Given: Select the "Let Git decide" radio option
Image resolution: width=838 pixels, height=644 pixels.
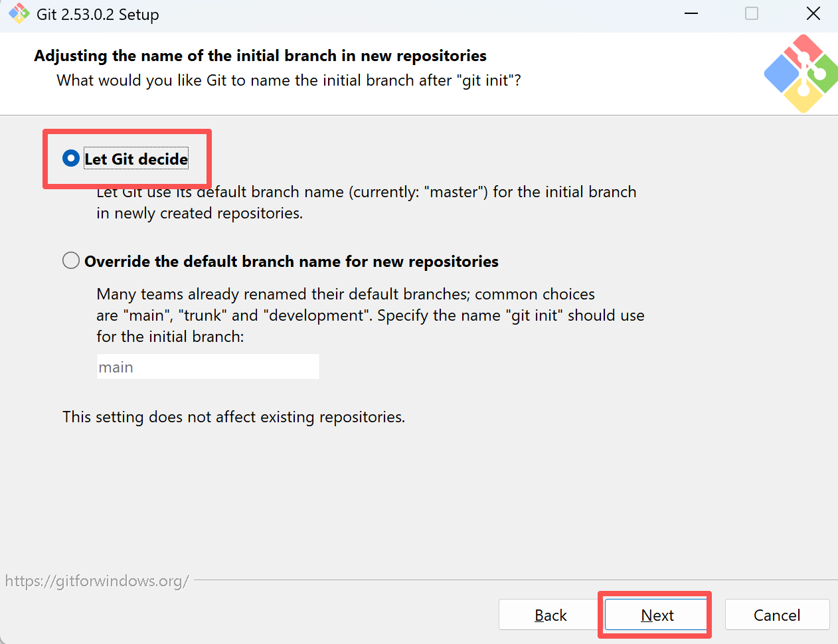Looking at the screenshot, I should (71, 159).
